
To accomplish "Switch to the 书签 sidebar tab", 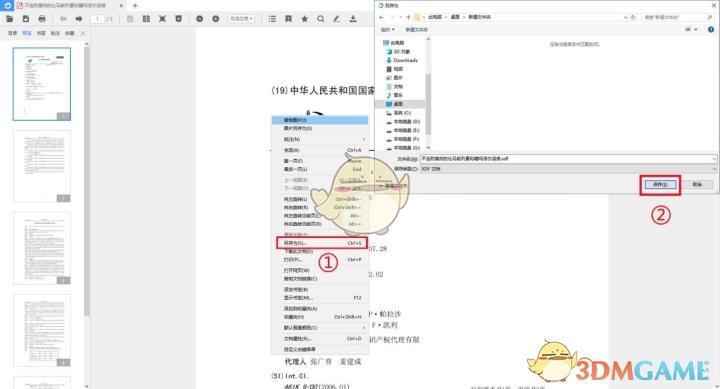I will (41, 33).
